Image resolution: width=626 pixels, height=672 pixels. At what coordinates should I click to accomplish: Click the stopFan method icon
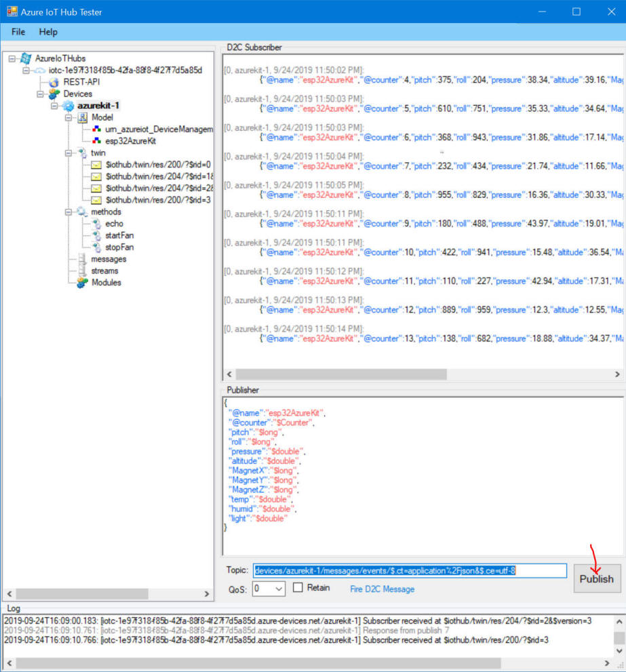[x=97, y=248]
